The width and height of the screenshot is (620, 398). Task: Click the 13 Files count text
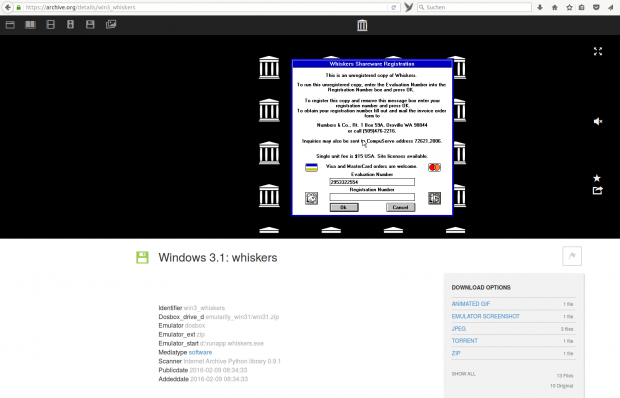[565, 376]
